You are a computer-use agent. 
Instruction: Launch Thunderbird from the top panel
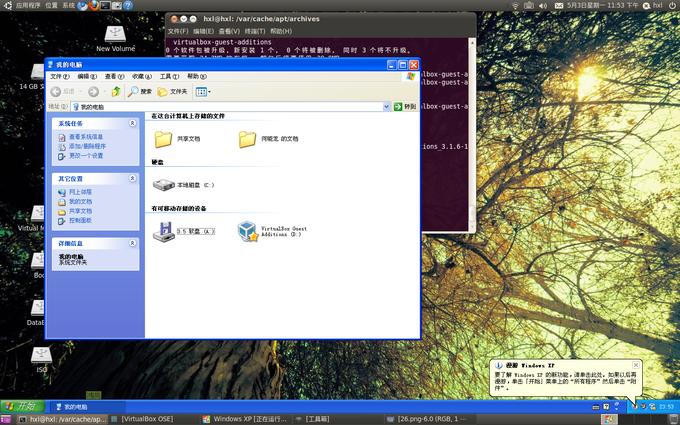[82, 6]
